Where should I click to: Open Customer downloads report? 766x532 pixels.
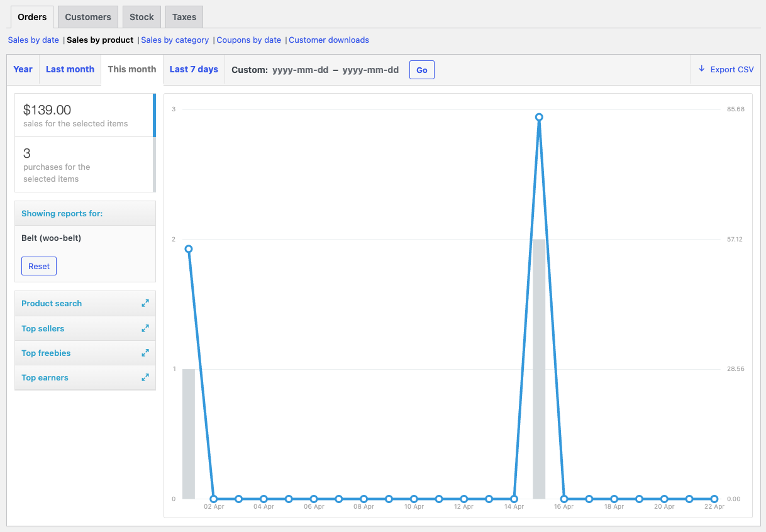point(329,40)
